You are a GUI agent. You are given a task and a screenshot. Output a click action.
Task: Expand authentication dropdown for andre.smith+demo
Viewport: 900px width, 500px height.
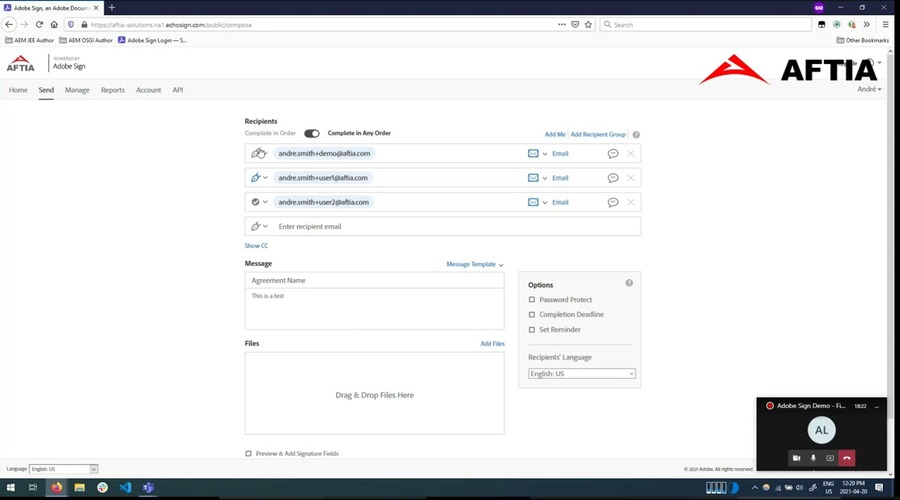545,154
